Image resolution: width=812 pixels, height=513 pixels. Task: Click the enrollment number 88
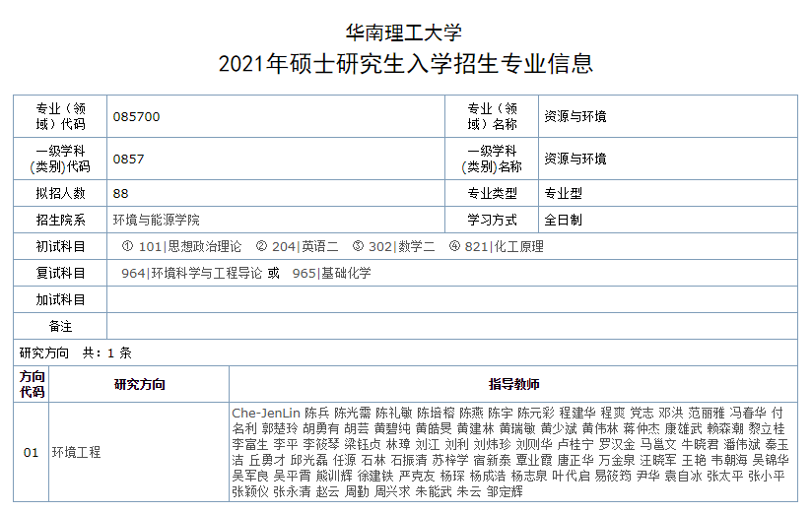pos(120,193)
